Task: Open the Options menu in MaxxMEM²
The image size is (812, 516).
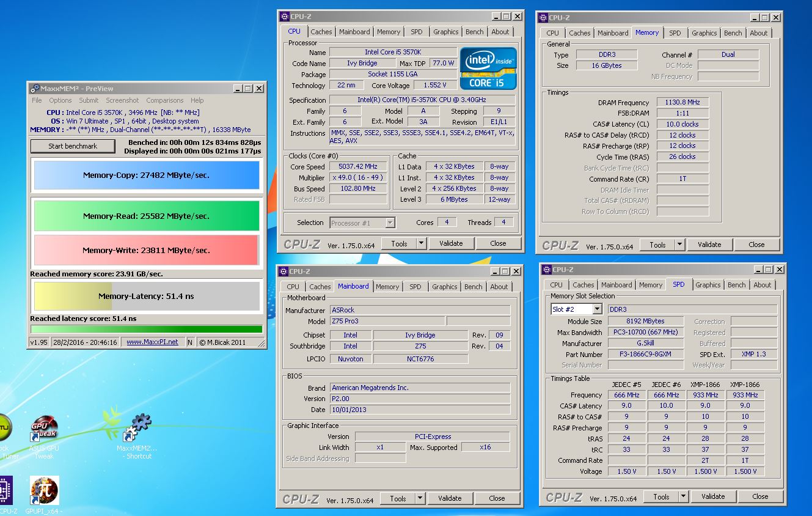Action: coord(60,100)
